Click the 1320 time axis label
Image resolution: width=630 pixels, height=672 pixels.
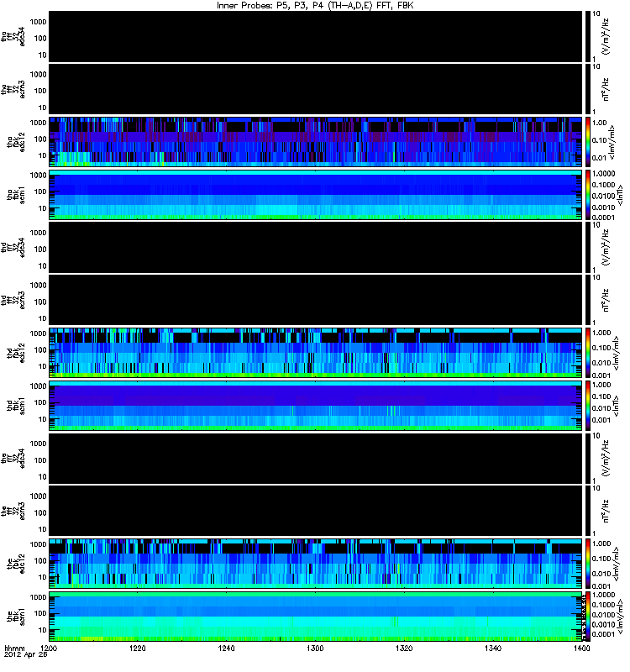(404, 648)
